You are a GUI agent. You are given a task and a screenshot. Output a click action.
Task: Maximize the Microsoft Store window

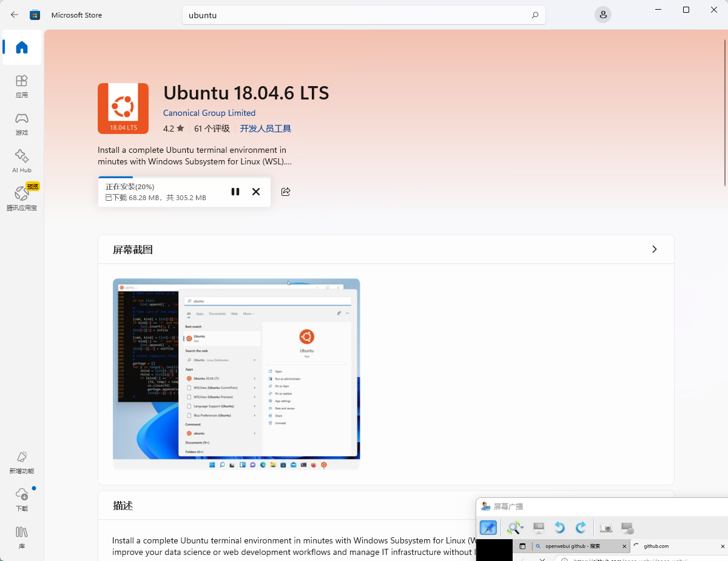click(686, 10)
